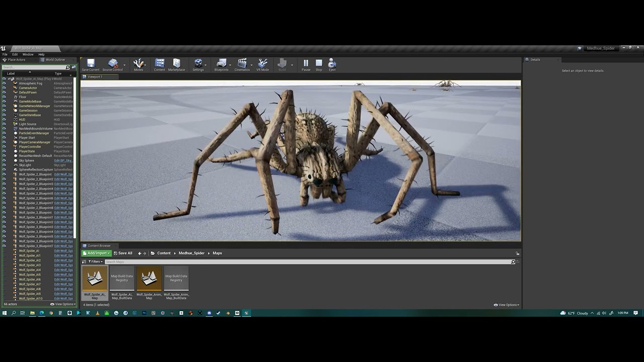
Task: Click Medhue_Spider in the breadcrumb path
Action: (192, 253)
